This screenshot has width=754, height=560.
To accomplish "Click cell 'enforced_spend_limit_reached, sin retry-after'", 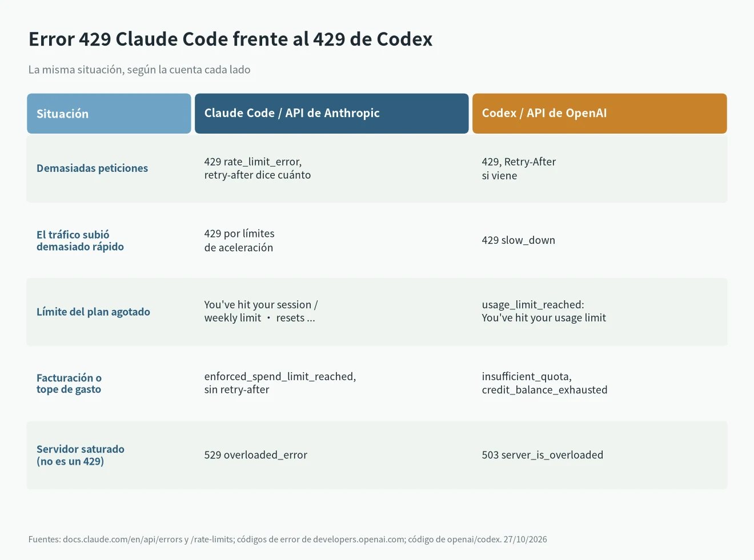I will (x=280, y=384).
